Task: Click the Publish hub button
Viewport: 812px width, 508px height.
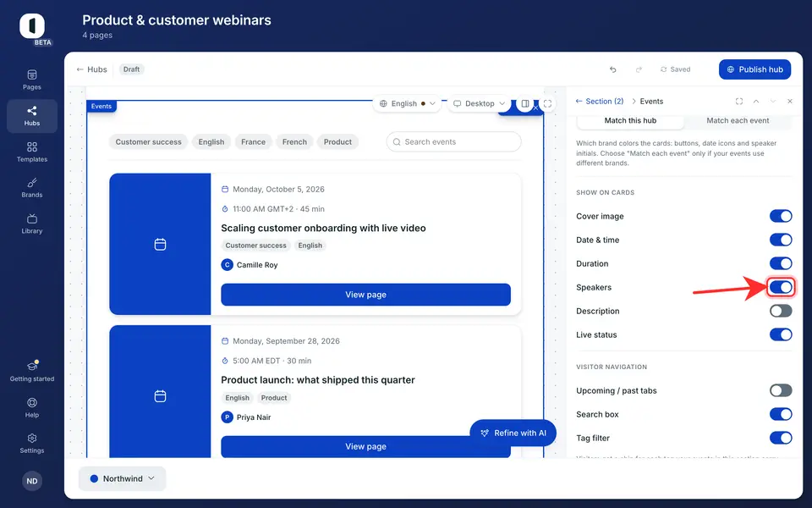Action: click(x=754, y=69)
